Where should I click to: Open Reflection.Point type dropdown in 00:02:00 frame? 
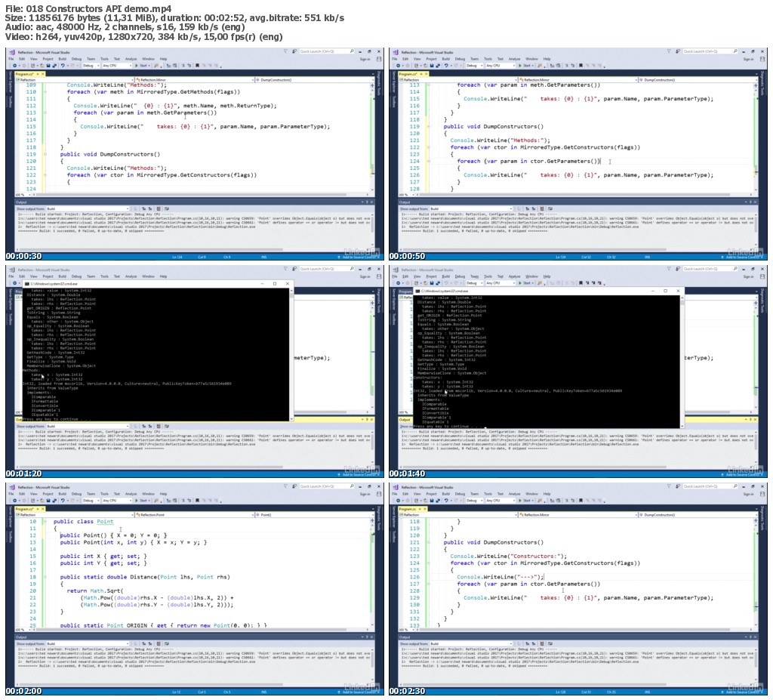195,515
